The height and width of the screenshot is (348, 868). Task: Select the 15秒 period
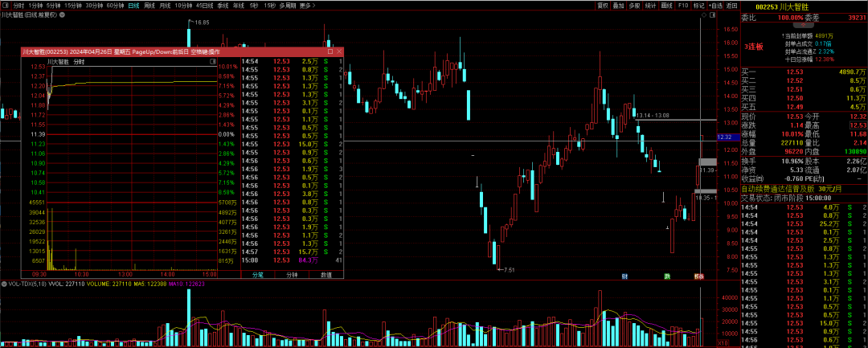269,5
